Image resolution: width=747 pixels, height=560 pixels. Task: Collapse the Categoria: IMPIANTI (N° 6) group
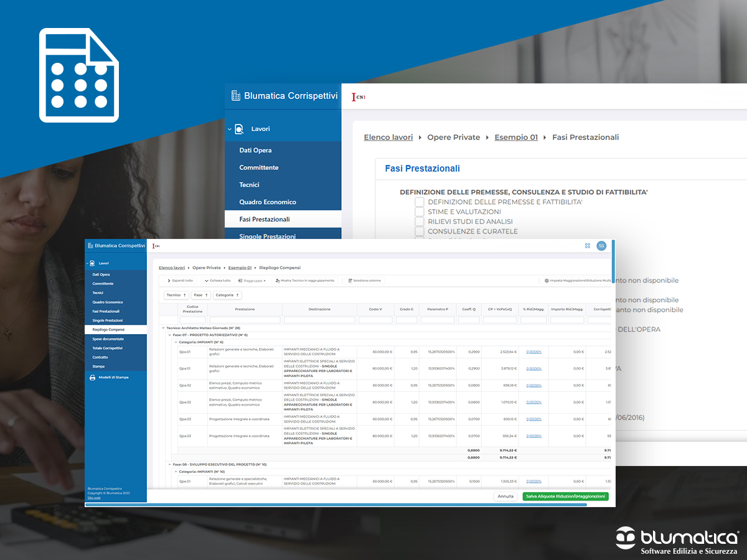[176, 342]
